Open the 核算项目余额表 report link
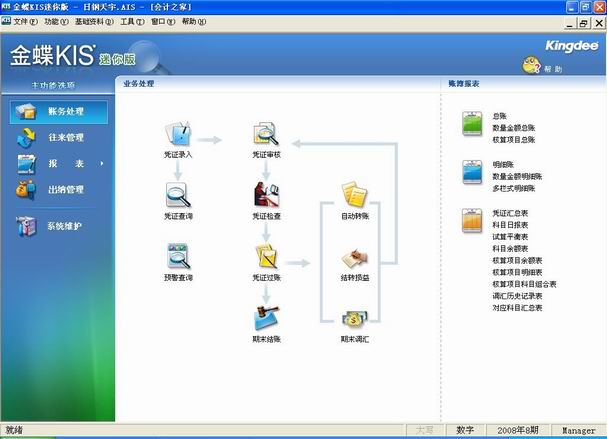607x439 pixels. pyautogui.click(x=517, y=261)
